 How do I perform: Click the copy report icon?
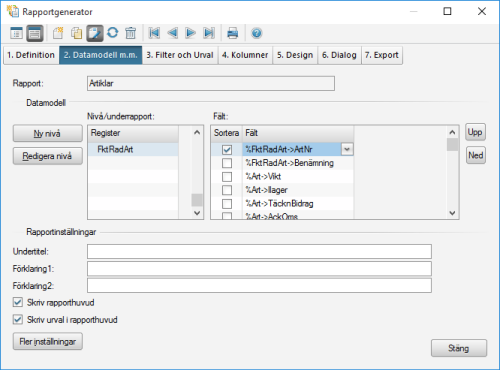tap(77, 33)
